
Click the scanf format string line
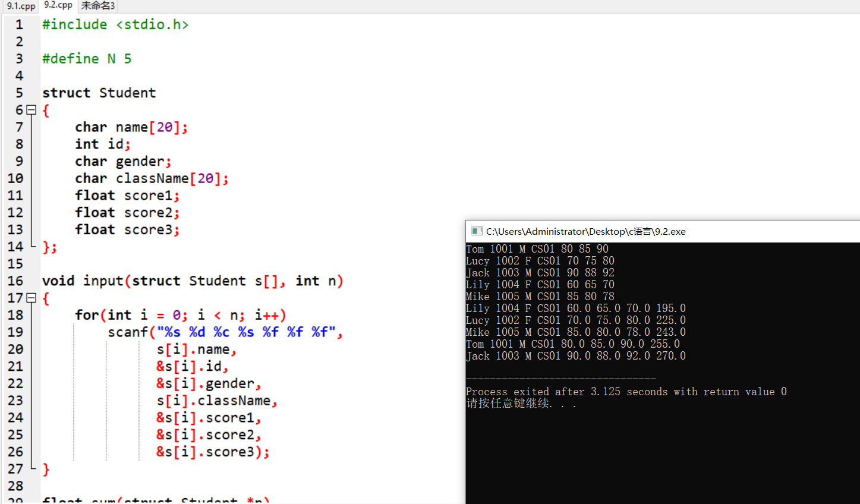pos(225,332)
